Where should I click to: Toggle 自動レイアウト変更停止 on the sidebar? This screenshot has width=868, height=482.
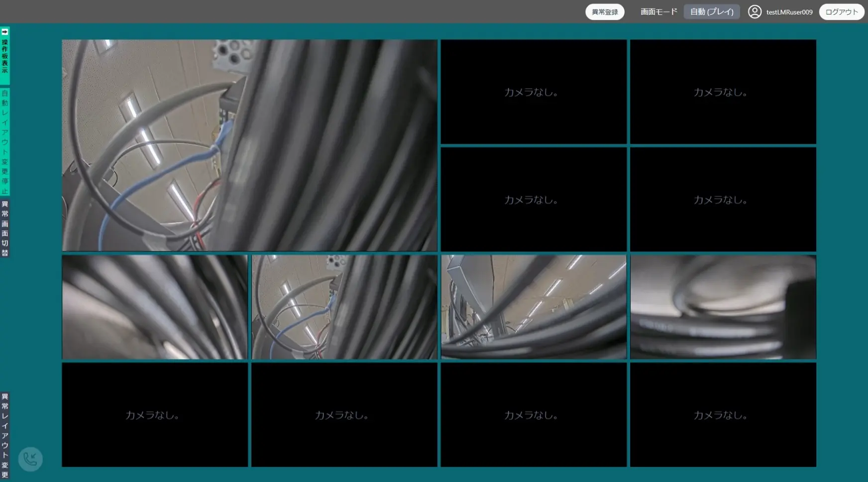click(x=5, y=142)
